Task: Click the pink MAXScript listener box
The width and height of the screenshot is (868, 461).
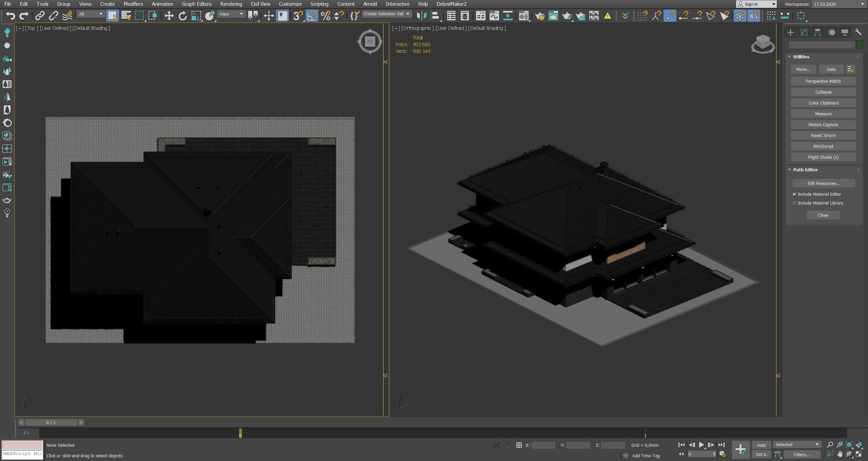Action: tap(22, 445)
